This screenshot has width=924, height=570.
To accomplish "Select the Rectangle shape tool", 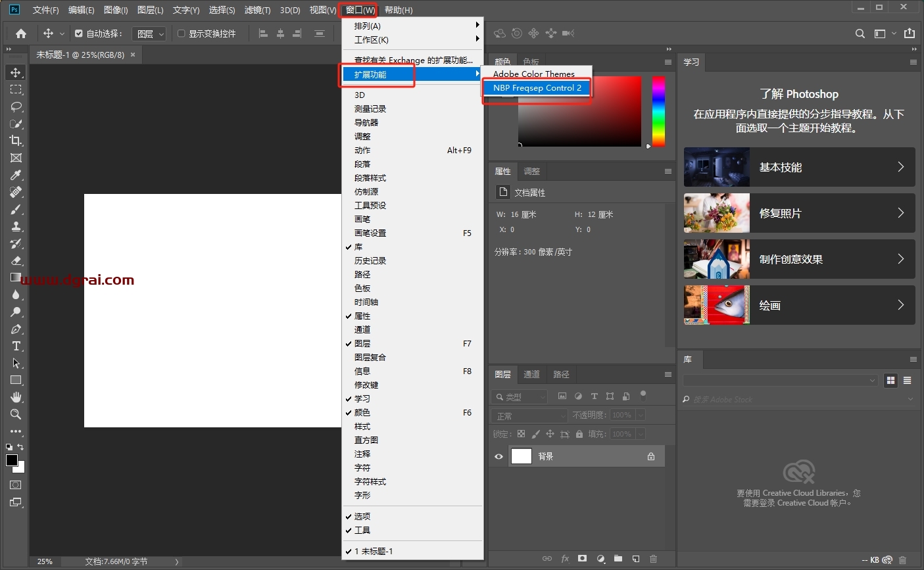I will click(16, 380).
